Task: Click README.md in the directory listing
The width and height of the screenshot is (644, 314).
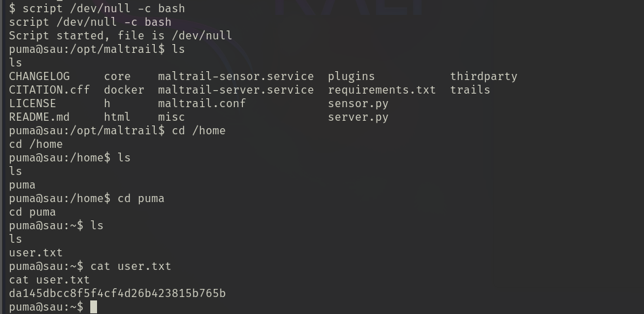Action: coord(39,117)
